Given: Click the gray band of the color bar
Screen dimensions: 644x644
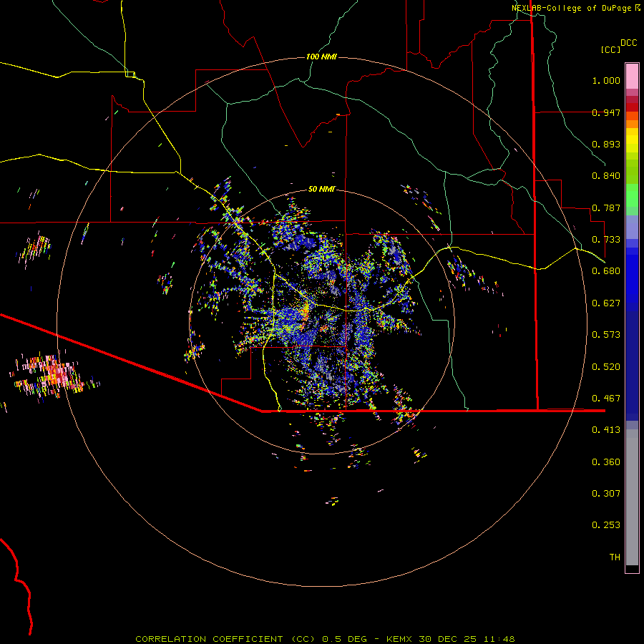Looking at the screenshot, I should pos(632,497).
